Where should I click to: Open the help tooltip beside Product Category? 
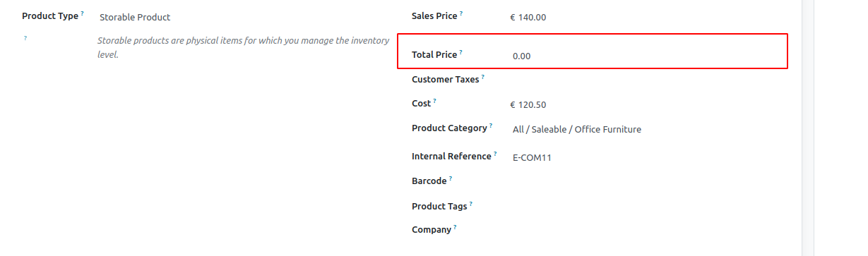click(491, 126)
